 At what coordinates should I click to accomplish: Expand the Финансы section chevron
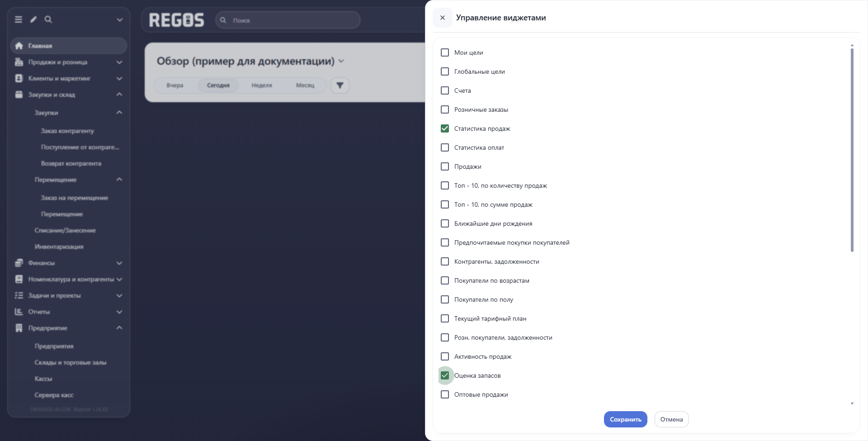click(x=119, y=263)
